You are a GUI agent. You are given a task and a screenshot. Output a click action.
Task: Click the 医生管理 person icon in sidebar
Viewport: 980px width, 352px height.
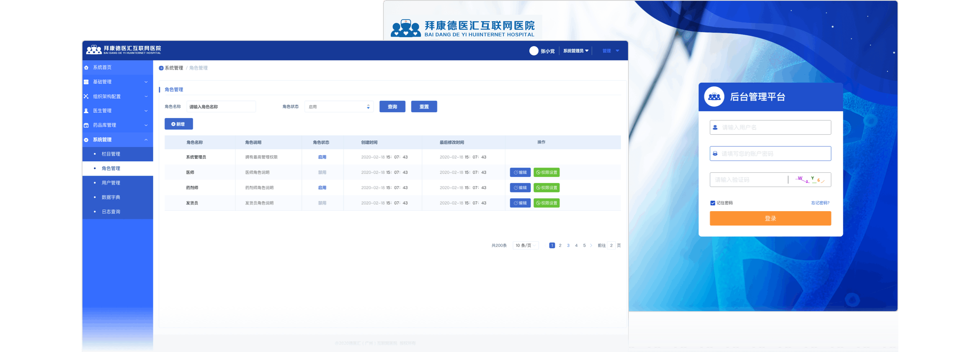coord(86,111)
